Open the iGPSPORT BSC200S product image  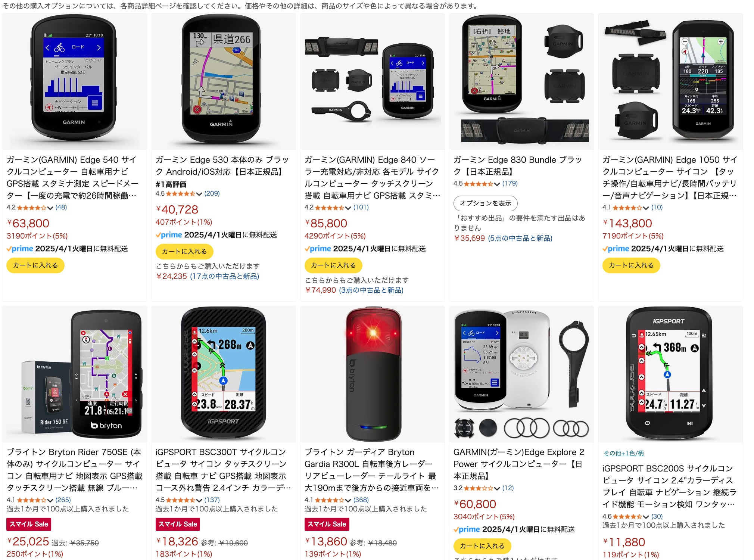point(670,374)
